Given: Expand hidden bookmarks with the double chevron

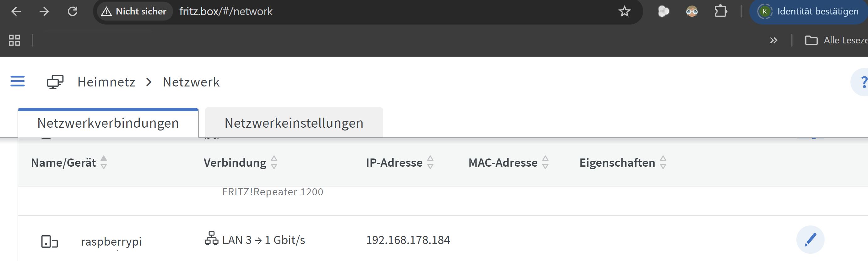Looking at the screenshot, I should pyautogui.click(x=773, y=41).
